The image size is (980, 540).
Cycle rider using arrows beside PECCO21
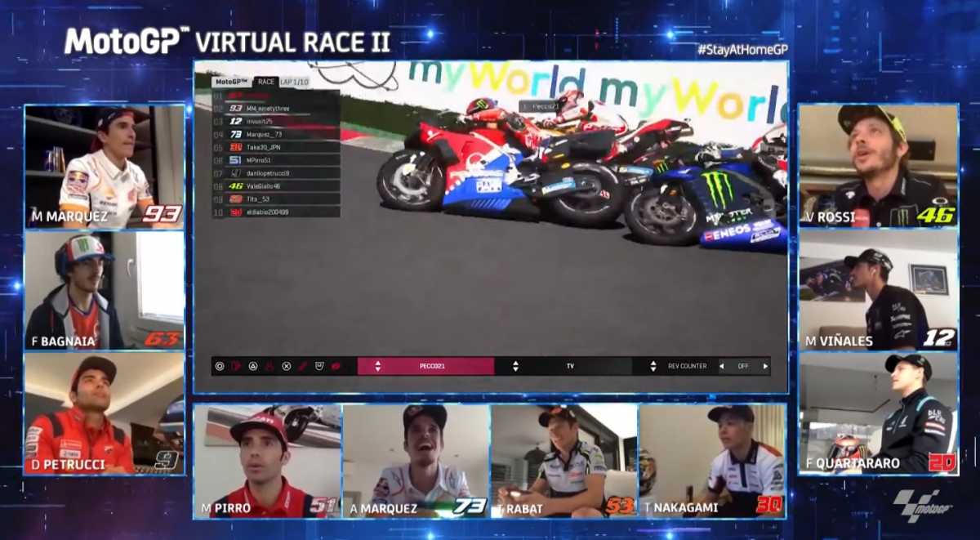click(x=377, y=366)
